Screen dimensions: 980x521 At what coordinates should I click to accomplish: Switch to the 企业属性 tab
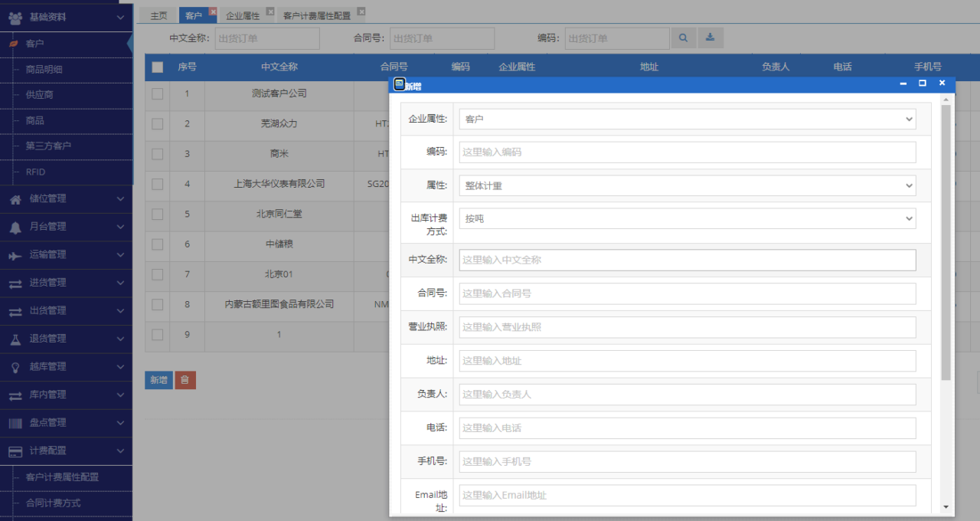tap(243, 15)
